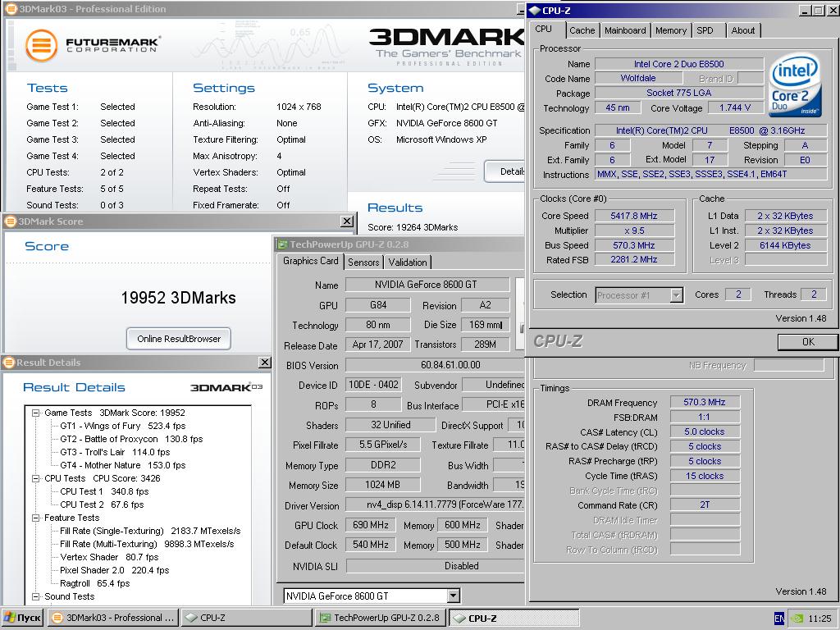Select the Ragtroll 65.4 fps row

94,583
